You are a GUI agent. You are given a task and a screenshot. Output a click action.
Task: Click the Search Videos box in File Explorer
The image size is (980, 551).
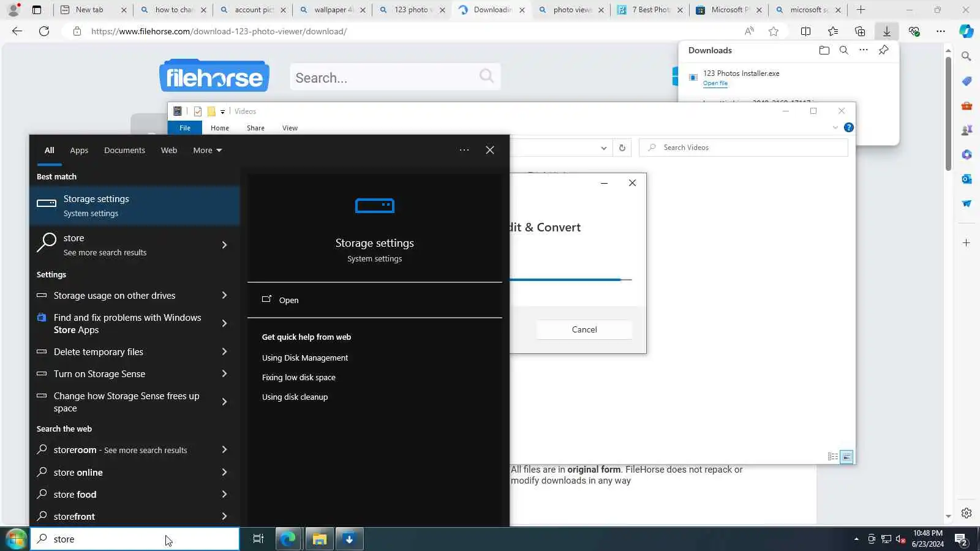click(744, 148)
